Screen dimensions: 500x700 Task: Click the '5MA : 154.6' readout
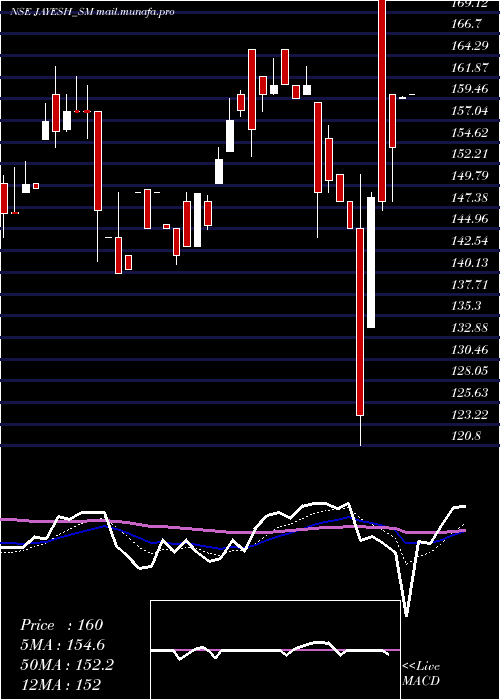tap(64, 645)
